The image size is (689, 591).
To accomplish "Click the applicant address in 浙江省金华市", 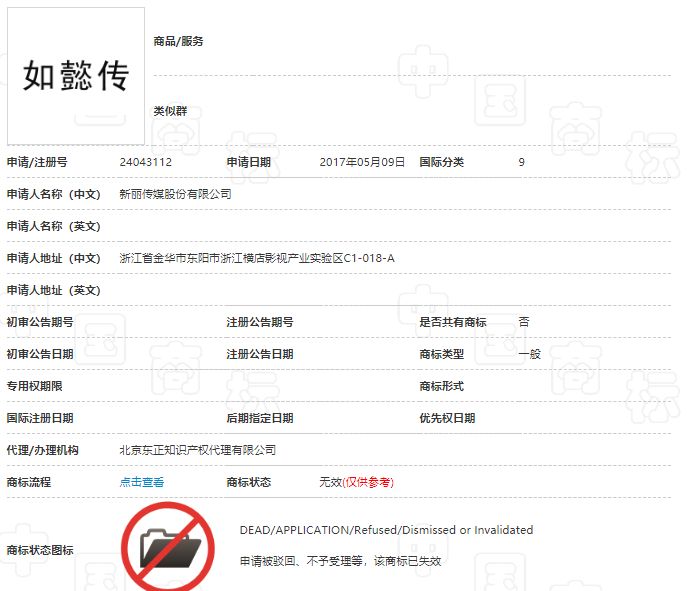I will pos(256,258).
